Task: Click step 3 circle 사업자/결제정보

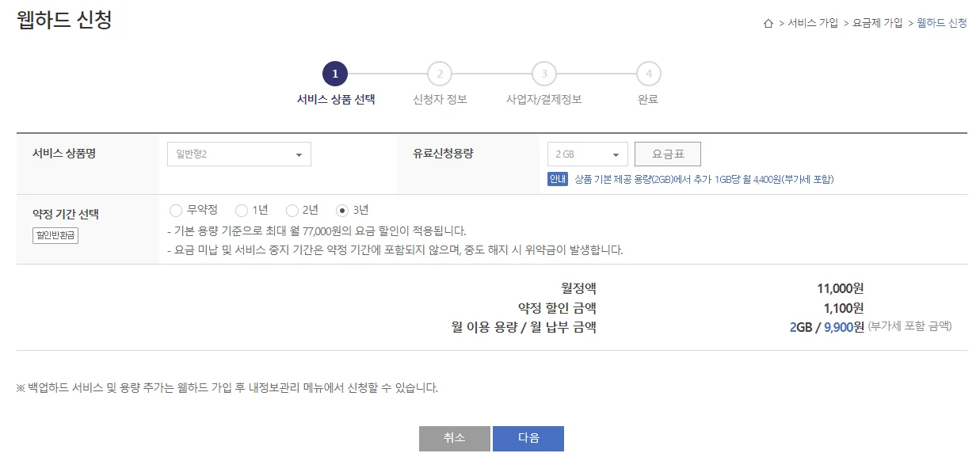Action: pyautogui.click(x=543, y=73)
